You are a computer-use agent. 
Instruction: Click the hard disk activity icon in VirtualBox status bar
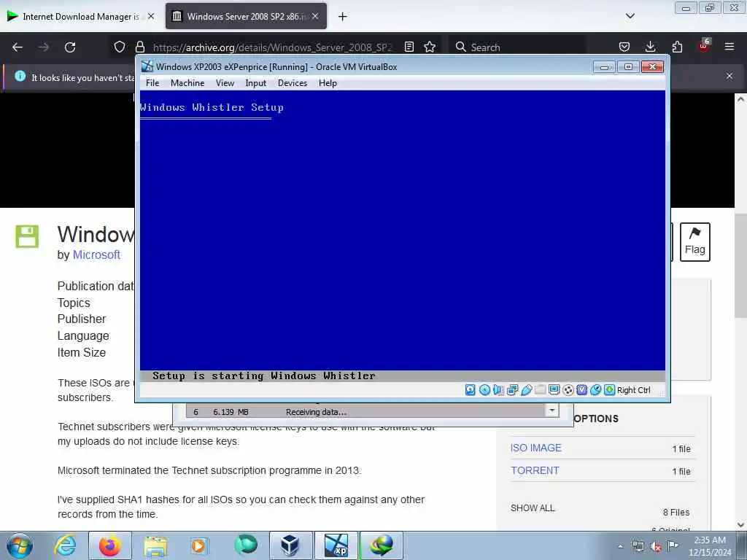pos(471,390)
